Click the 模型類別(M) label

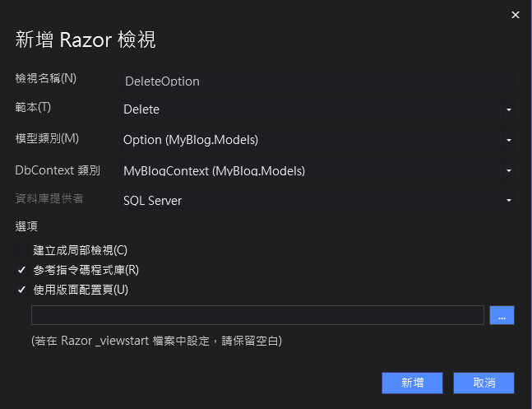pos(47,138)
